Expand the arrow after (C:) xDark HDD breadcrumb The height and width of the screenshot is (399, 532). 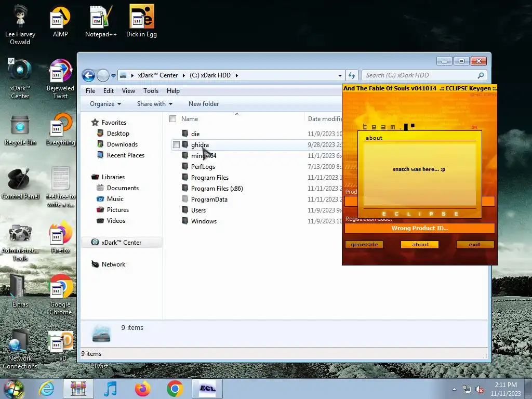click(x=236, y=75)
